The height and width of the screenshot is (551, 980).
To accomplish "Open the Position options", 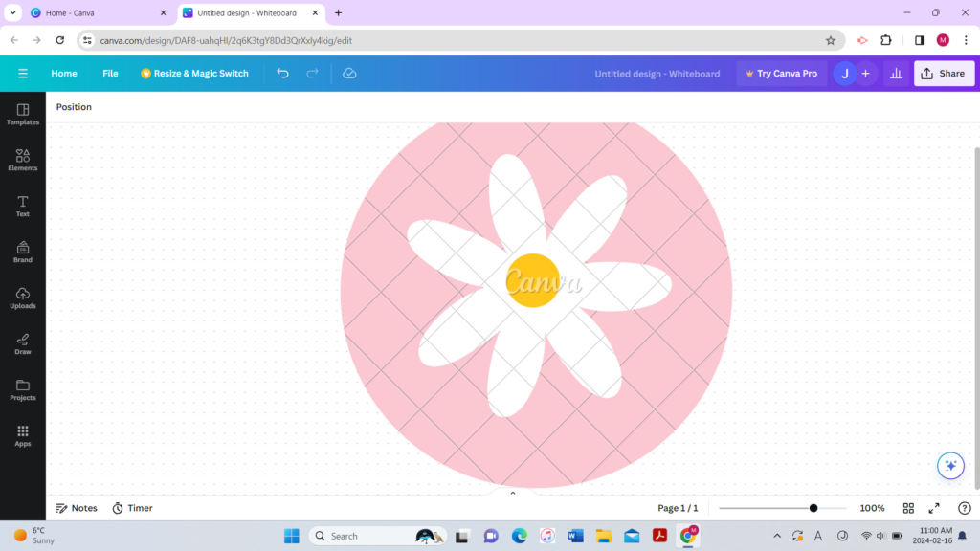I will (74, 107).
